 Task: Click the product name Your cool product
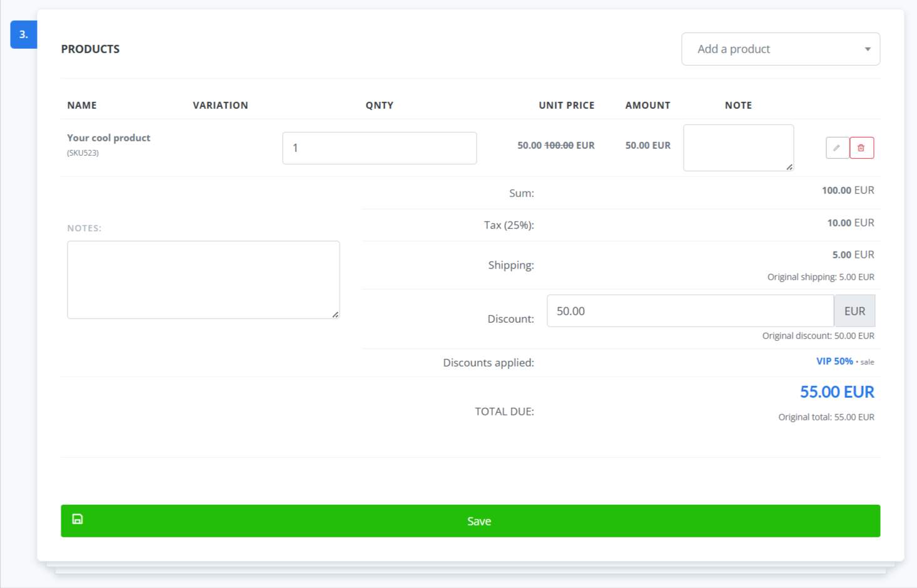click(x=109, y=138)
